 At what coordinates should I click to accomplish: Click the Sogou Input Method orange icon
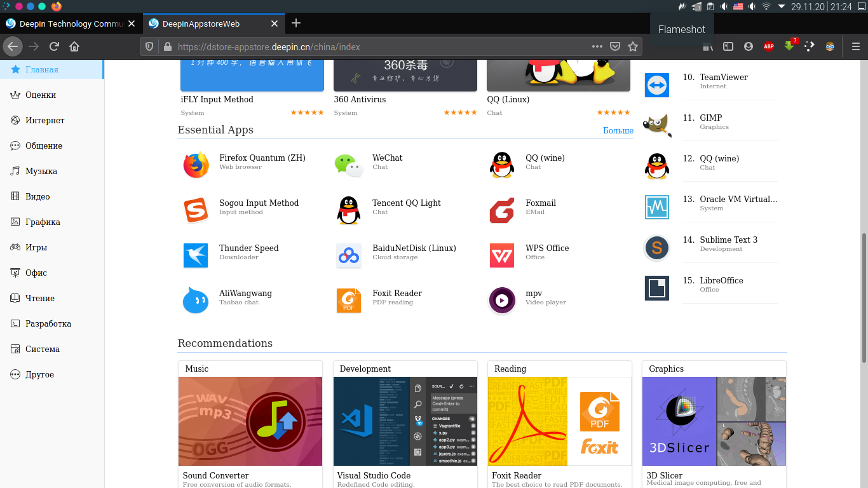pyautogui.click(x=196, y=210)
